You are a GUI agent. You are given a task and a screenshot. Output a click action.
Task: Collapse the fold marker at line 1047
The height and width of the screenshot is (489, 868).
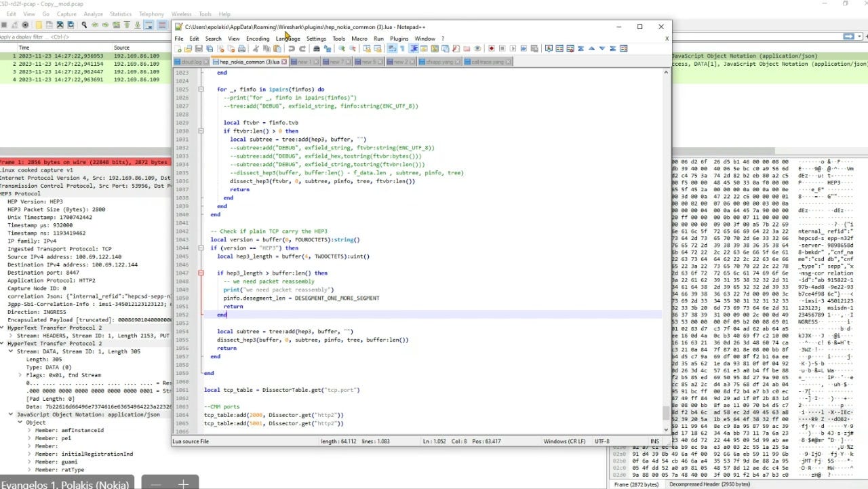[x=201, y=273]
